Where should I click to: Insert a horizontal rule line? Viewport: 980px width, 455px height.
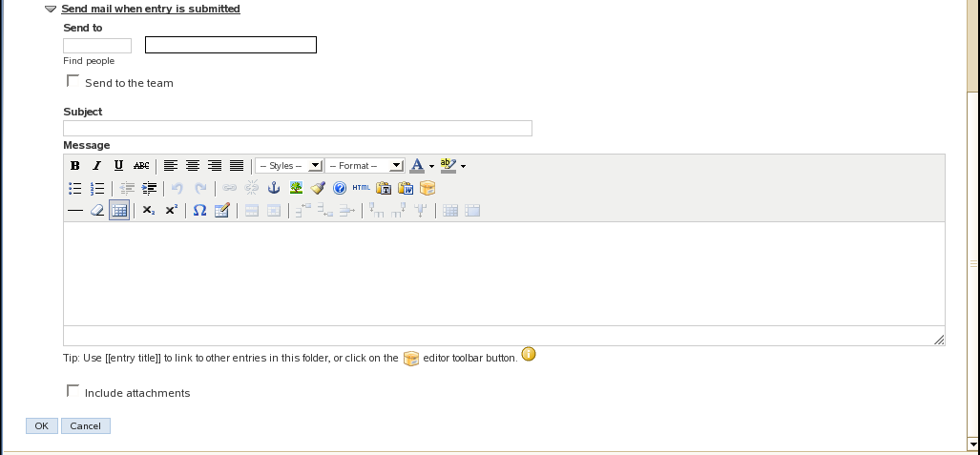(75, 211)
